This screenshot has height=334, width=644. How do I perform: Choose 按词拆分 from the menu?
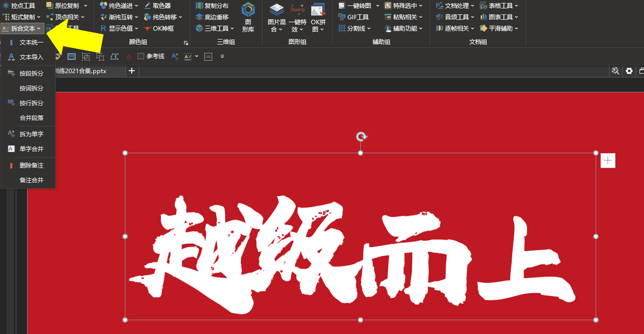click(28, 88)
